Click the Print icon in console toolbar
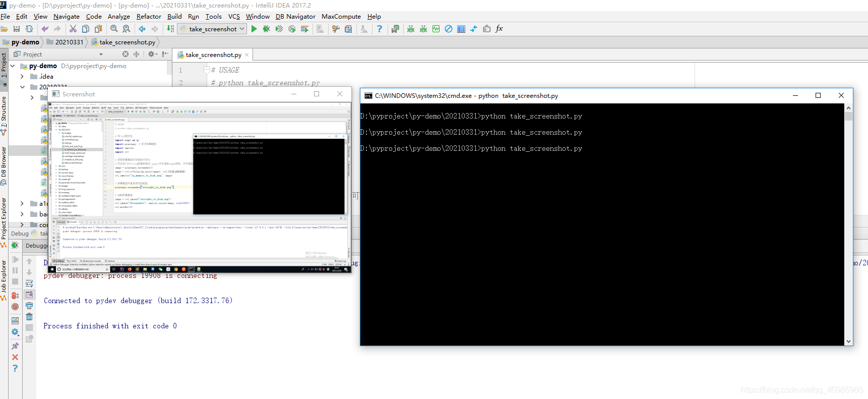This screenshot has height=399, width=868. point(29,306)
